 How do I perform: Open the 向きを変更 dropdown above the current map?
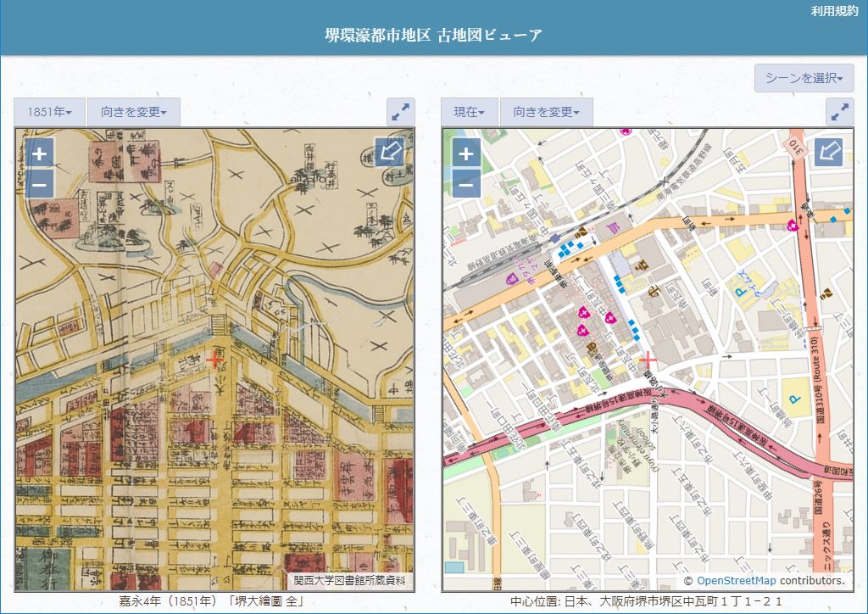pos(547,112)
